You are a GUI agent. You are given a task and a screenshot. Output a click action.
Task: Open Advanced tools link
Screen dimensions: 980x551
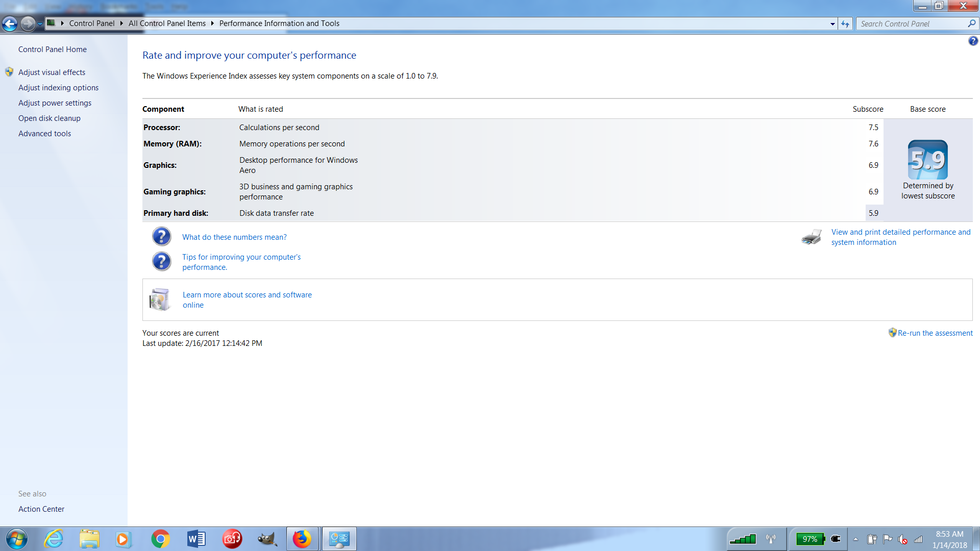click(x=44, y=134)
